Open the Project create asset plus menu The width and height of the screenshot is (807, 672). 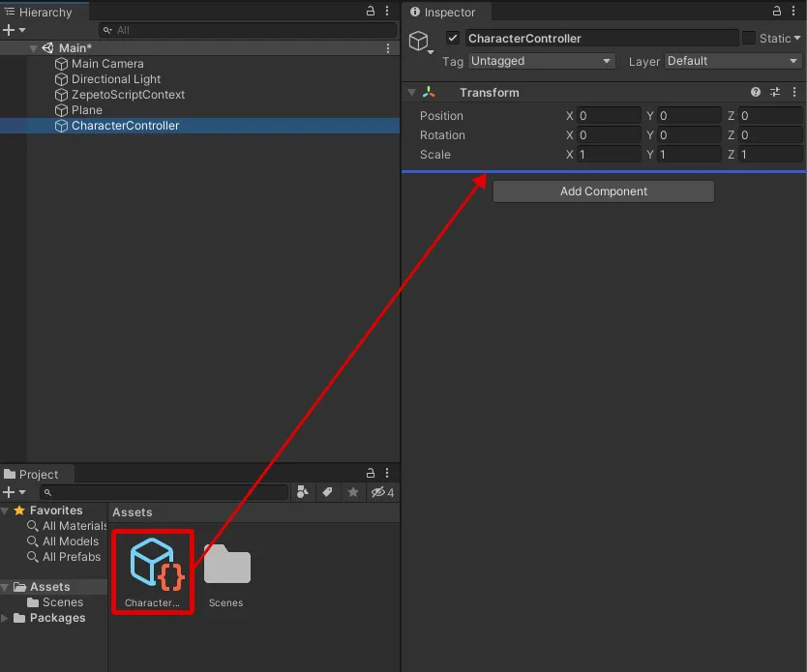tap(14, 492)
